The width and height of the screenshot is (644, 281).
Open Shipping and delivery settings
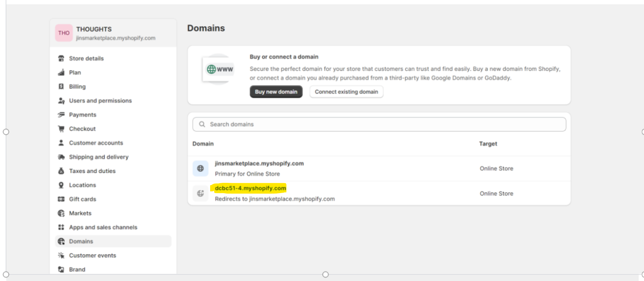point(99,157)
